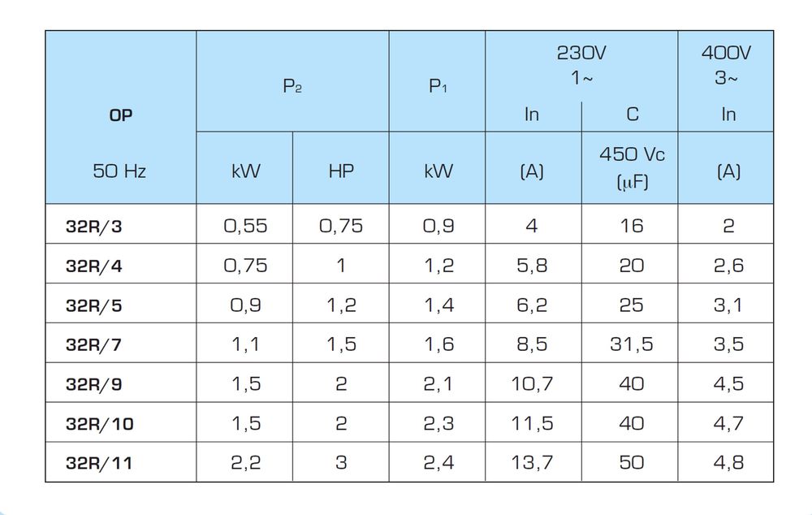Click the 13,7 current value cell

533,464
